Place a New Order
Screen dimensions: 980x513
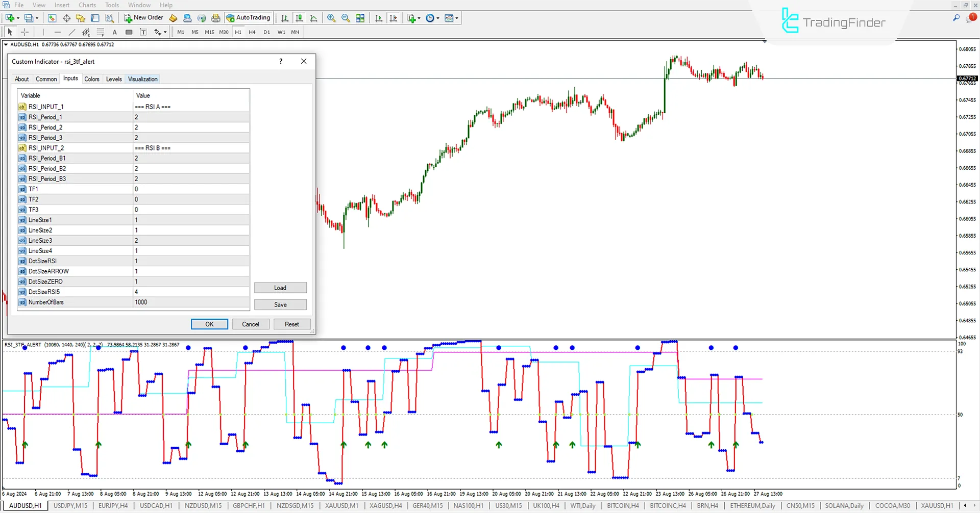pos(143,17)
